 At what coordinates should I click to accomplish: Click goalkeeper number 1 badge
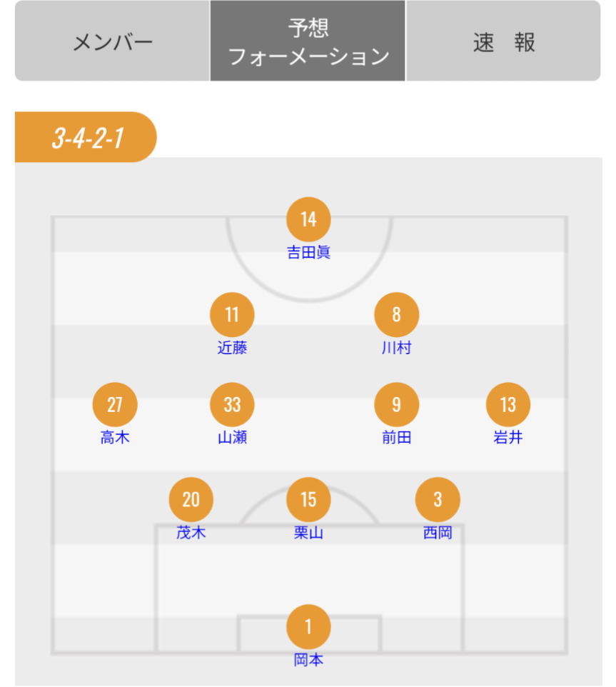coord(308,626)
